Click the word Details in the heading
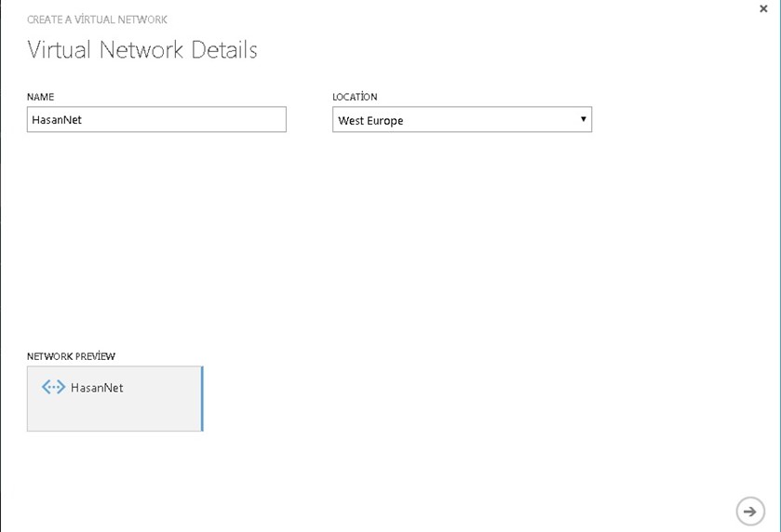 pos(224,50)
